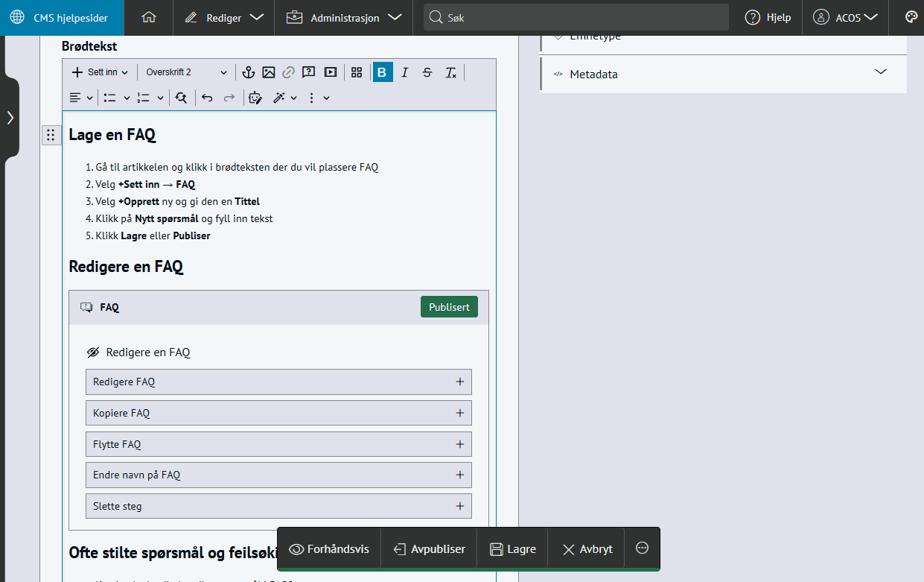Click the undo arrow
Screen dimensions: 924x582
click(207, 98)
